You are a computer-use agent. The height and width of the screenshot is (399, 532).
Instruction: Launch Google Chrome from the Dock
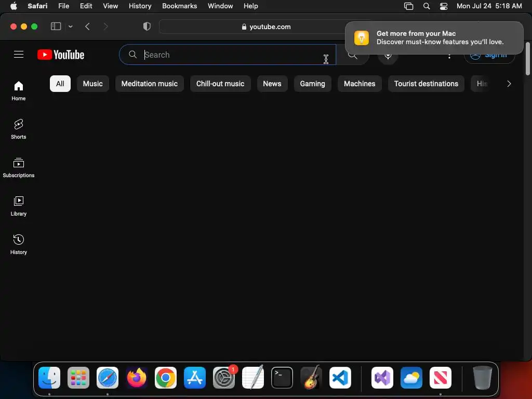[166, 377]
